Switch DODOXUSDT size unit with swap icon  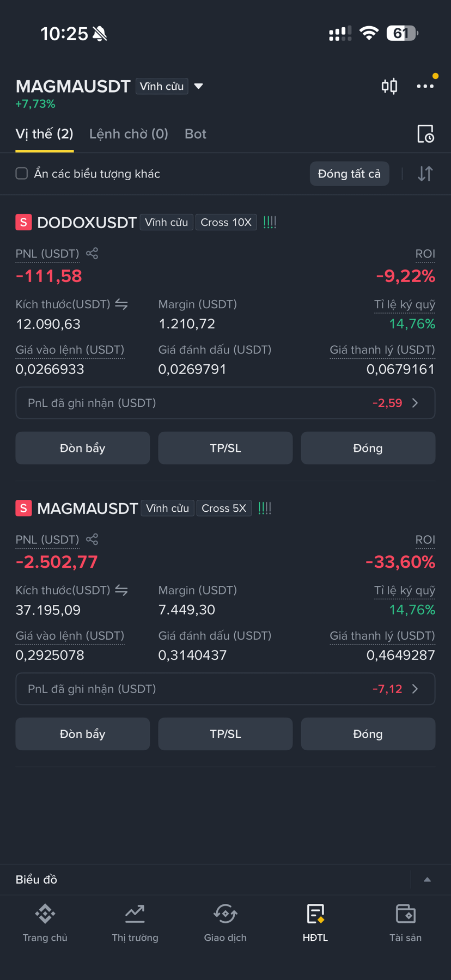(x=121, y=304)
